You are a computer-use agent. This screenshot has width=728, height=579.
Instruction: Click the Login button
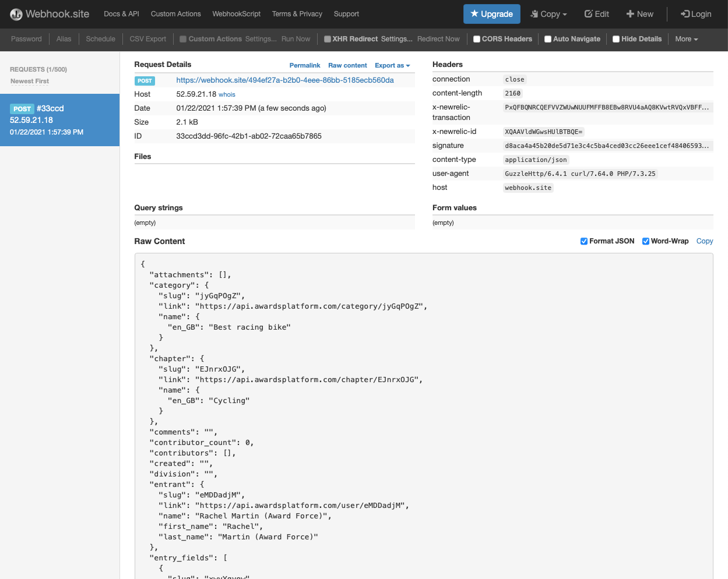click(696, 14)
